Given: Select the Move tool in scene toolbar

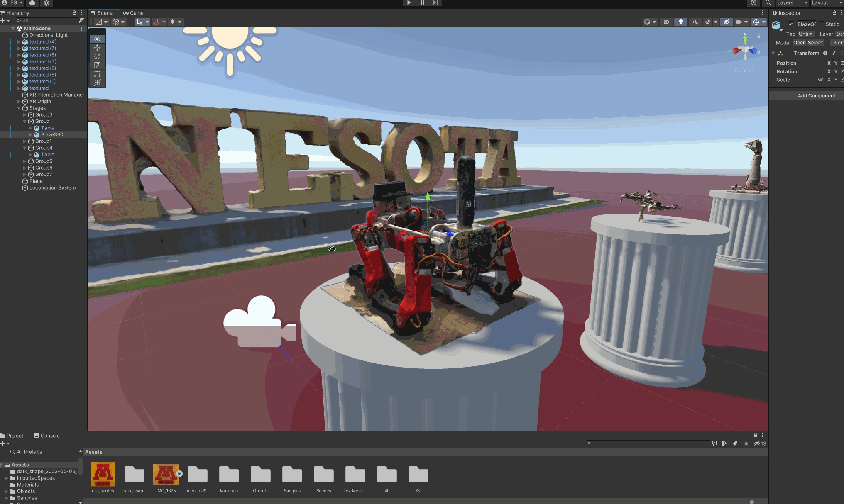Looking at the screenshot, I should pos(97,48).
